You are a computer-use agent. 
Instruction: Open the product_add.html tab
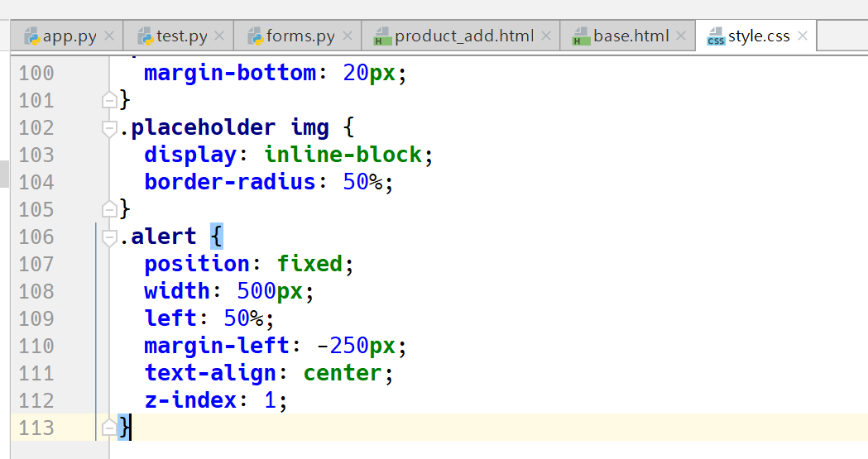pos(461,36)
